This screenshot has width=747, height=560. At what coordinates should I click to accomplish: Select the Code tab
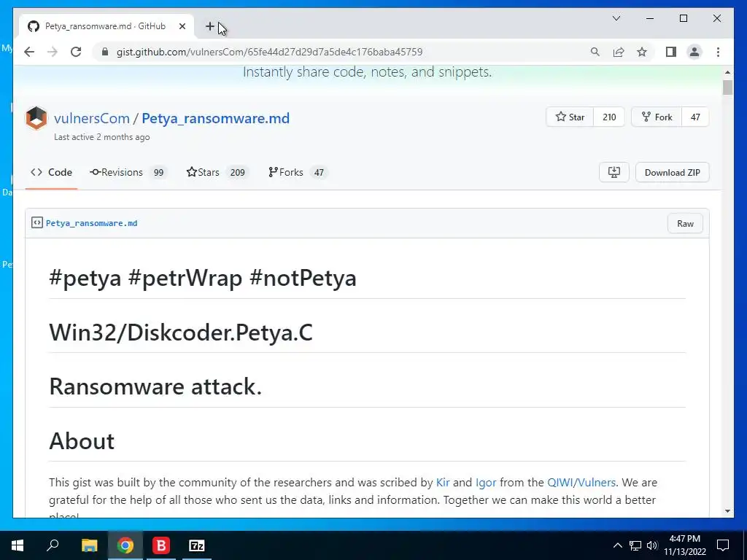(52, 172)
